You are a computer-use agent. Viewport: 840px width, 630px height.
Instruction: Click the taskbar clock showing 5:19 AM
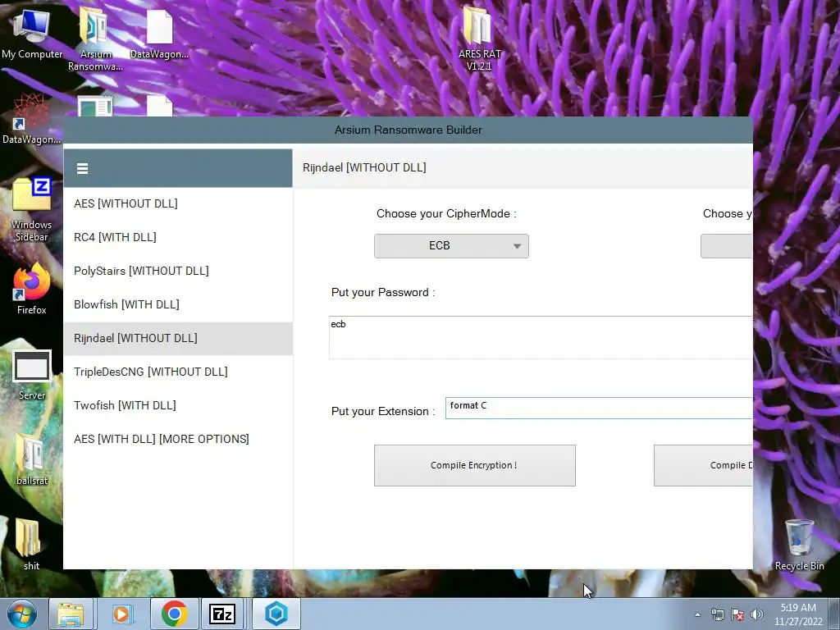coord(798,614)
